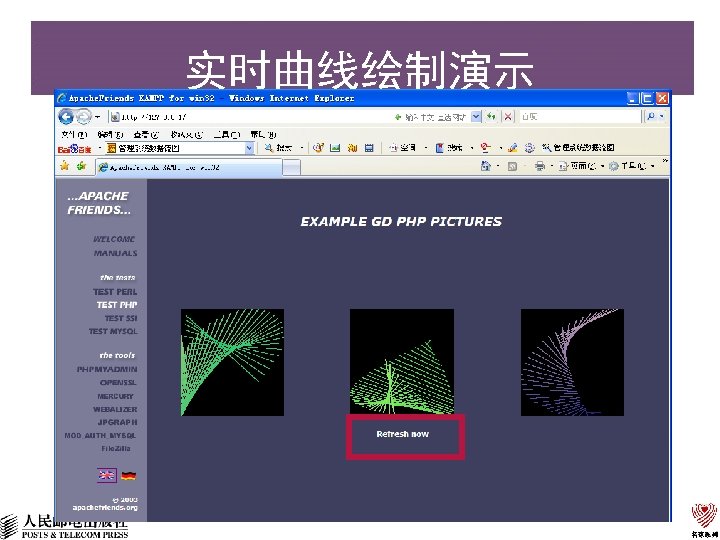The width and height of the screenshot is (720, 540).
Task: Open the Favorites menu (收藏夹)
Action: coord(186,134)
